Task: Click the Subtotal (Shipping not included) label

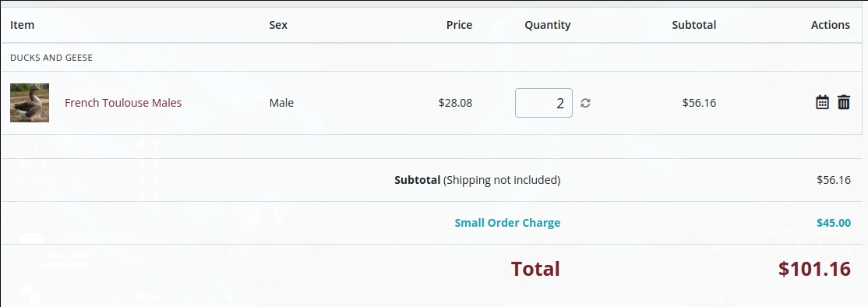Action: click(x=477, y=180)
